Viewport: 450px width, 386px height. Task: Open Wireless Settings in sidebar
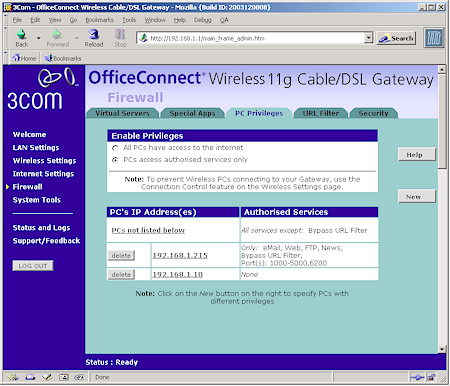coord(44,161)
